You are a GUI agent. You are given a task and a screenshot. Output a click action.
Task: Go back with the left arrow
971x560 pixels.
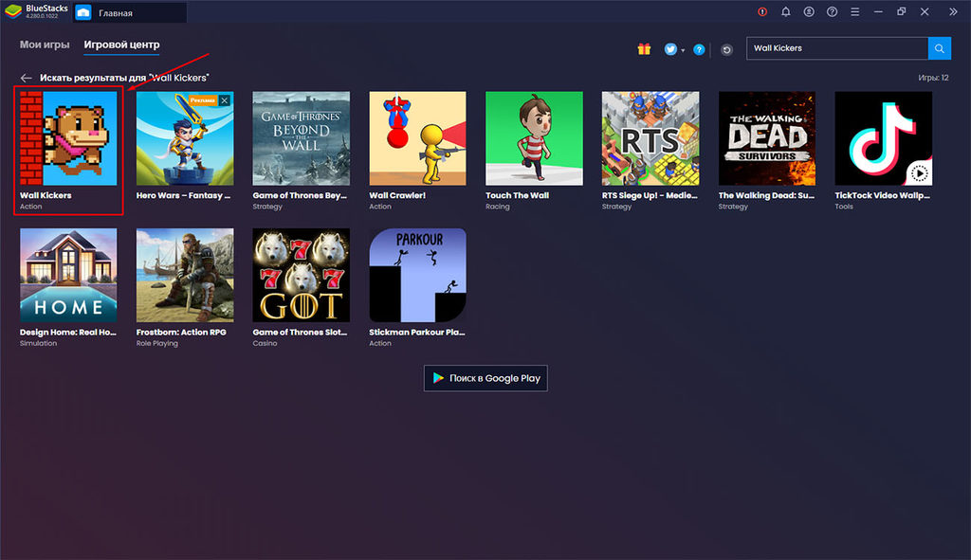click(x=26, y=78)
